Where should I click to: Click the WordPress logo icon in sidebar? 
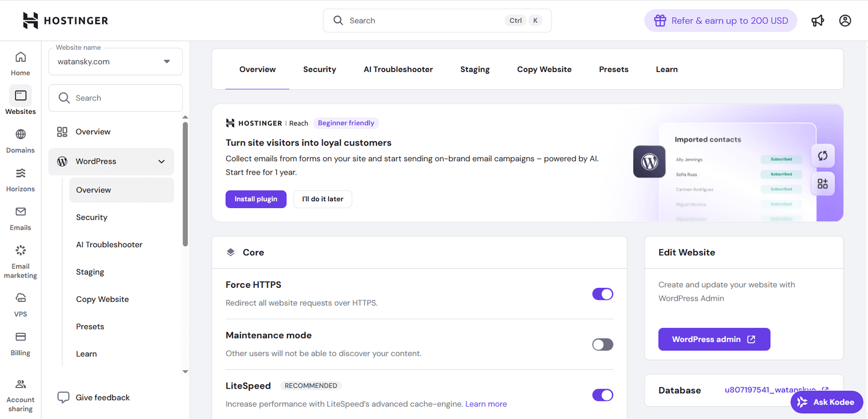pos(62,162)
